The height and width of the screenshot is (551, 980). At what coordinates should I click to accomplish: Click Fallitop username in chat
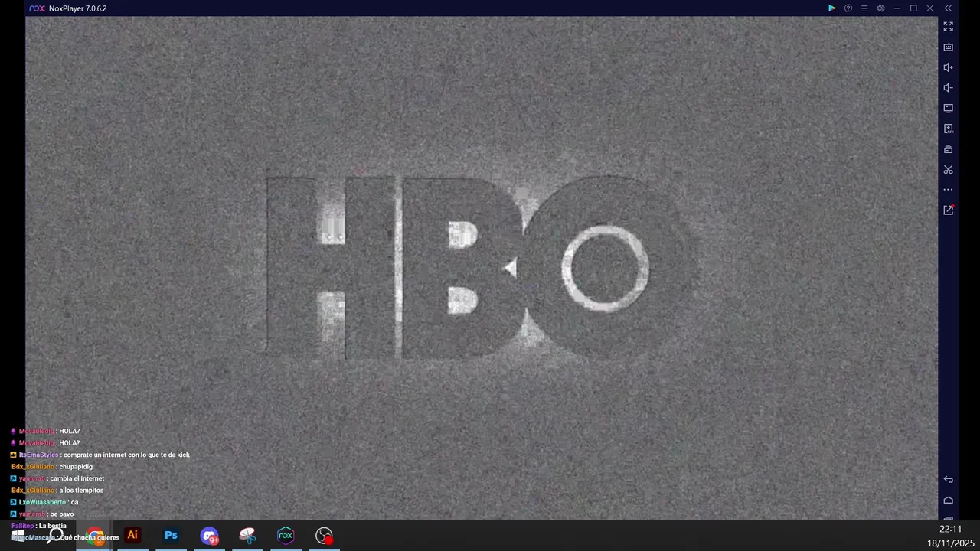pos(22,526)
